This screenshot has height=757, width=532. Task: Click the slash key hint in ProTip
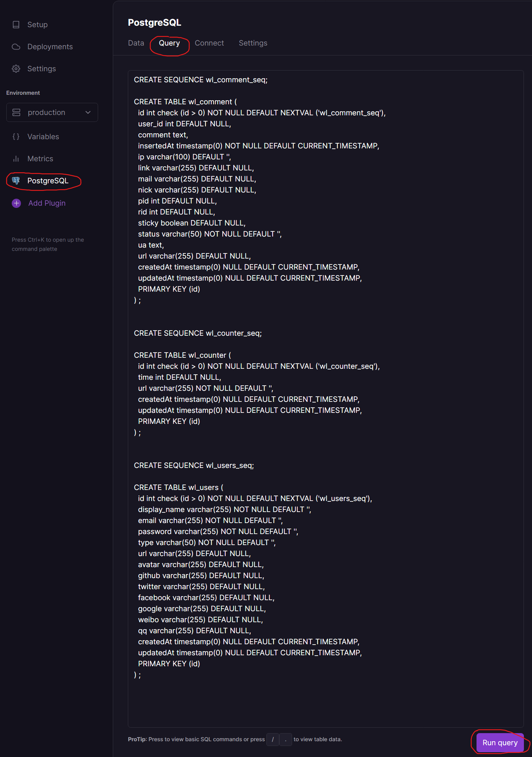(273, 739)
